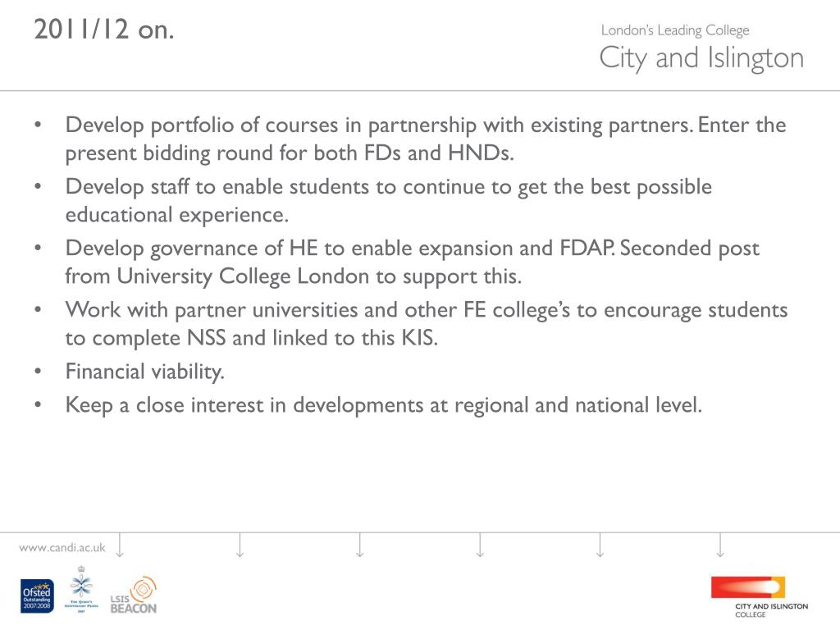Click the Ofsted Outstanding 2007/2008 badge
Image resolution: width=840 pixels, height=630 pixels.
[37, 596]
